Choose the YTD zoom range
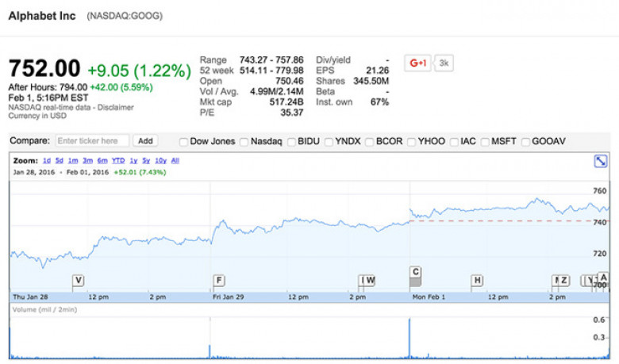The width and height of the screenshot is (619, 364). coord(118,160)
